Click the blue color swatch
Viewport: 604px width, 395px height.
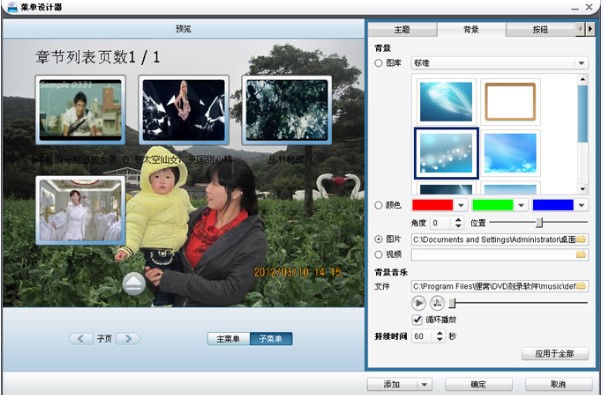[553, 205]
